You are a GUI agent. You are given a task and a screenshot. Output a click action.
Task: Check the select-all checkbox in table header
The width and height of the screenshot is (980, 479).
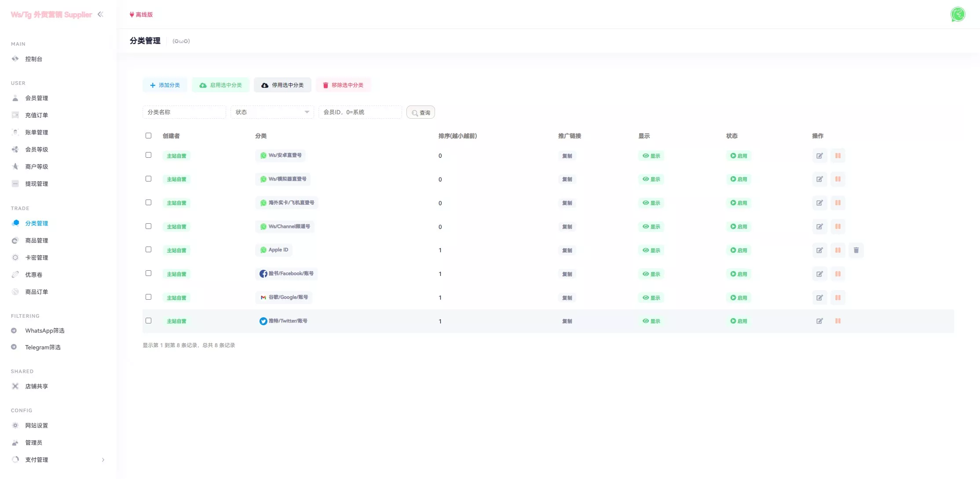click(148, 136)
